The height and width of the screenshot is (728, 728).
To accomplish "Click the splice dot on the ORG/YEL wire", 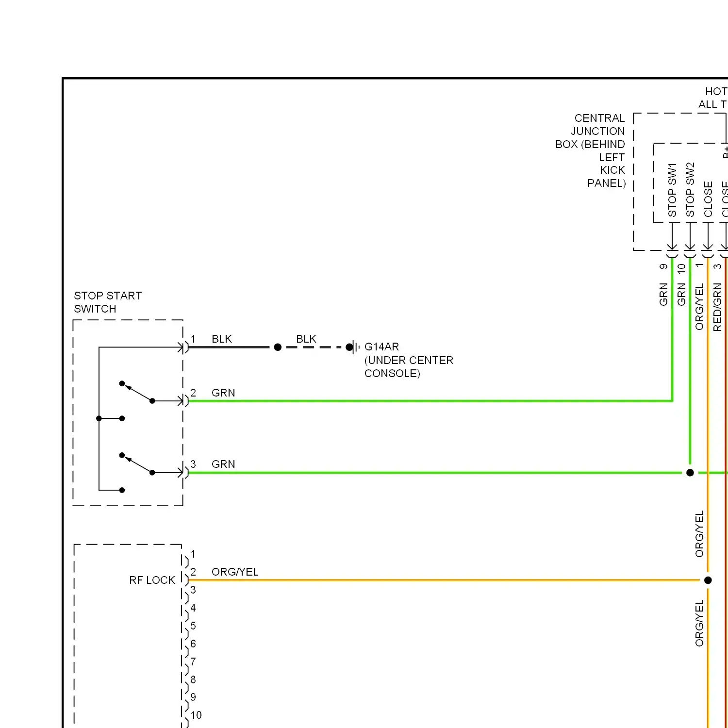I will click(x=708, y=580).
